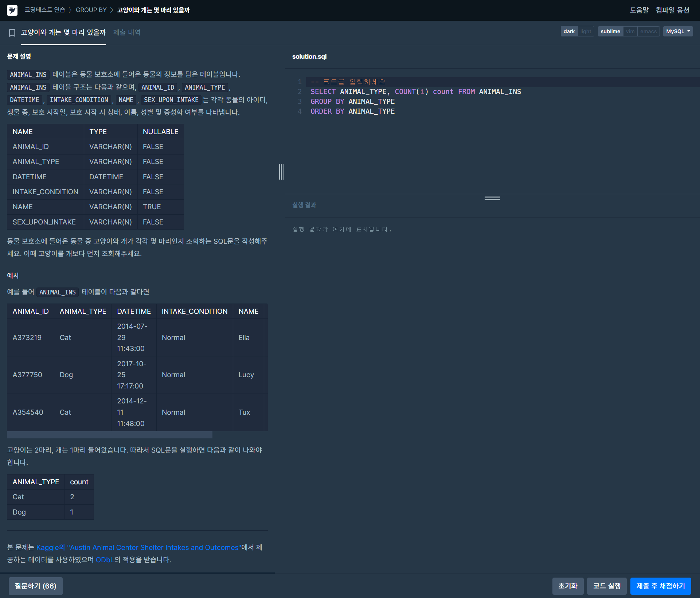
Task: Go to 코딩테스트 연습 breadcrumb
Action: point(44,10)
